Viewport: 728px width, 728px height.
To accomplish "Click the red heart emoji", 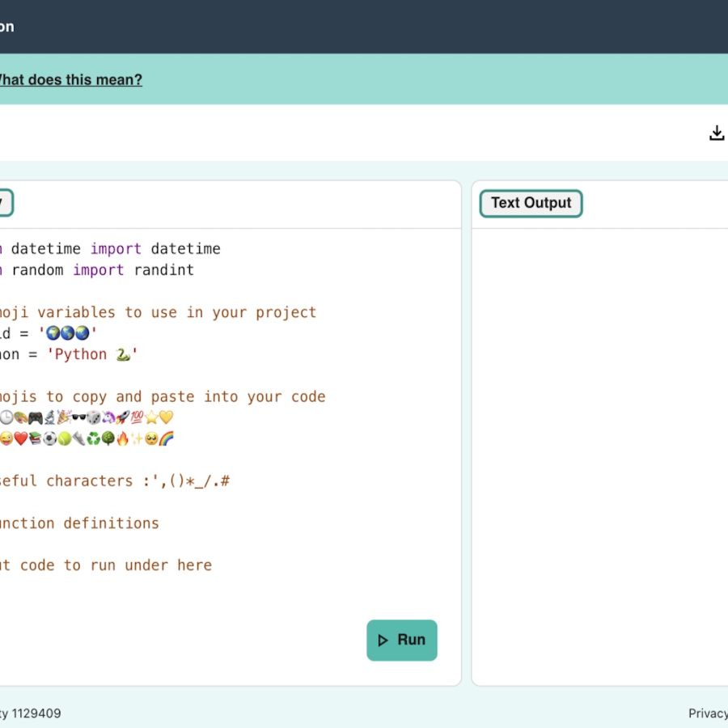I will (x=21, y=438).
